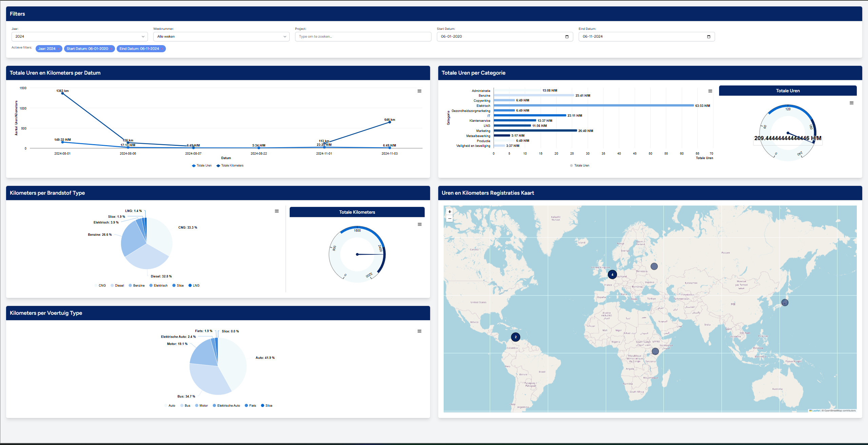Click the LNG 11:56 H/M bar
Image resolution: width=868 pixels, height=445 pixels.
pos(512,125)
